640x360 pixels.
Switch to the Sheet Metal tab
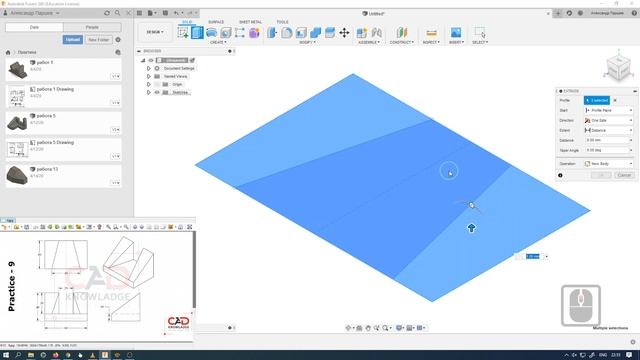(x=250, y=22)
